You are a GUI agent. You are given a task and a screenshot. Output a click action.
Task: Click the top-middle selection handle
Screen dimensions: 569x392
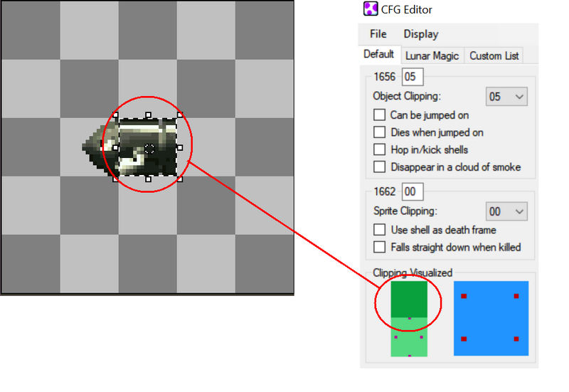pos(148,115)
